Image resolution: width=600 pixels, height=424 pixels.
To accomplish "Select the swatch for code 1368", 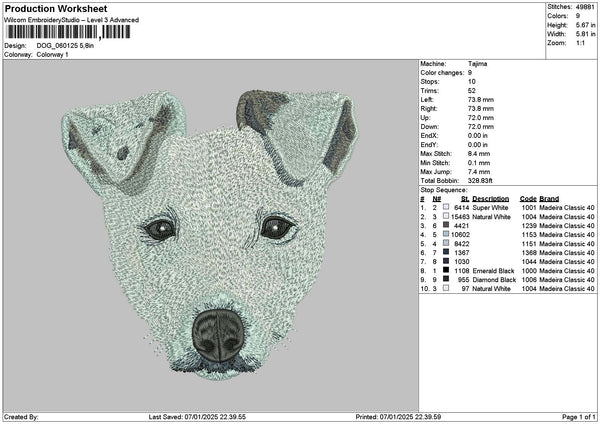I will coord(446,252).
